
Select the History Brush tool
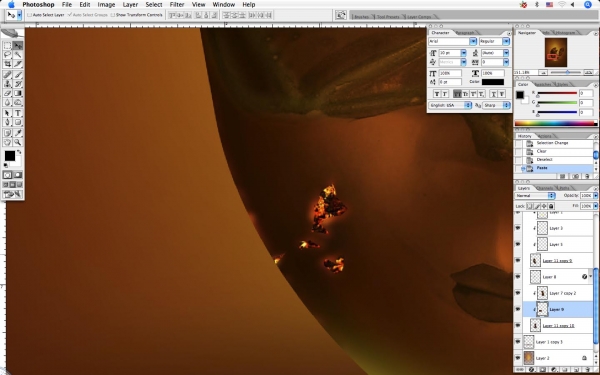pyautogui.click(x=18, y=84)
